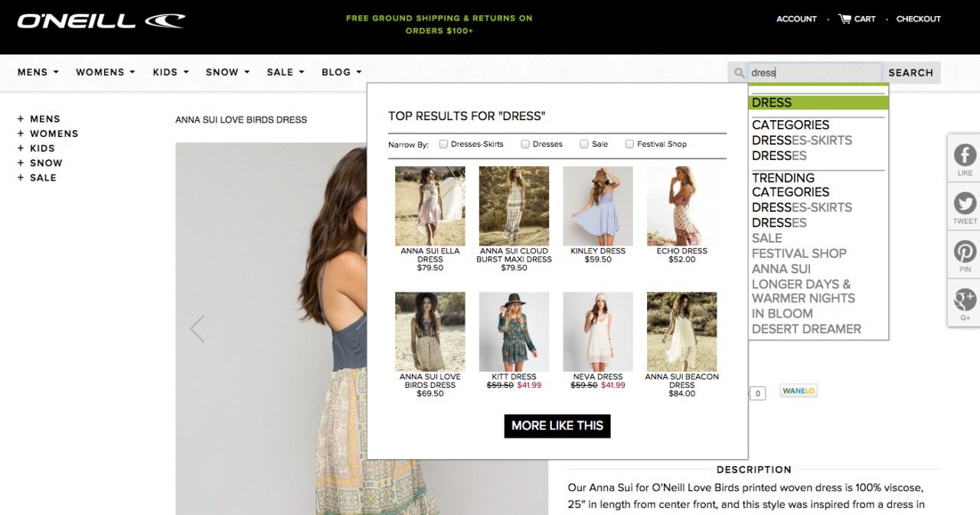
Task: Open the Kinley Dress thumbnail
Action: (x=598, y=207)
